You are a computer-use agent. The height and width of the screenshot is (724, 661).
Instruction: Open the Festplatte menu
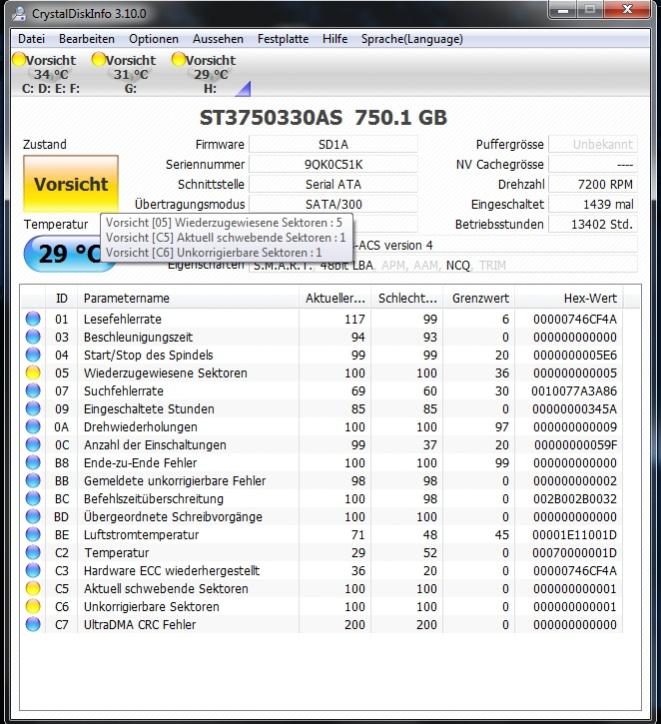283,39
